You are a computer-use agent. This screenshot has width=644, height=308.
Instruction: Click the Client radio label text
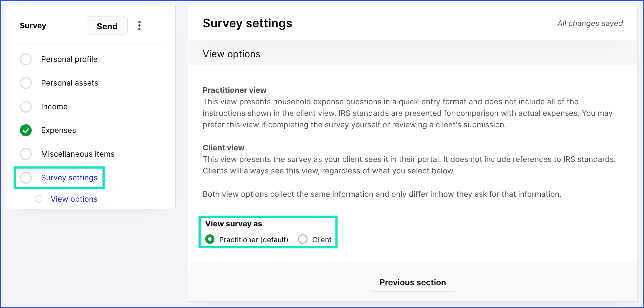pos(322,240)
